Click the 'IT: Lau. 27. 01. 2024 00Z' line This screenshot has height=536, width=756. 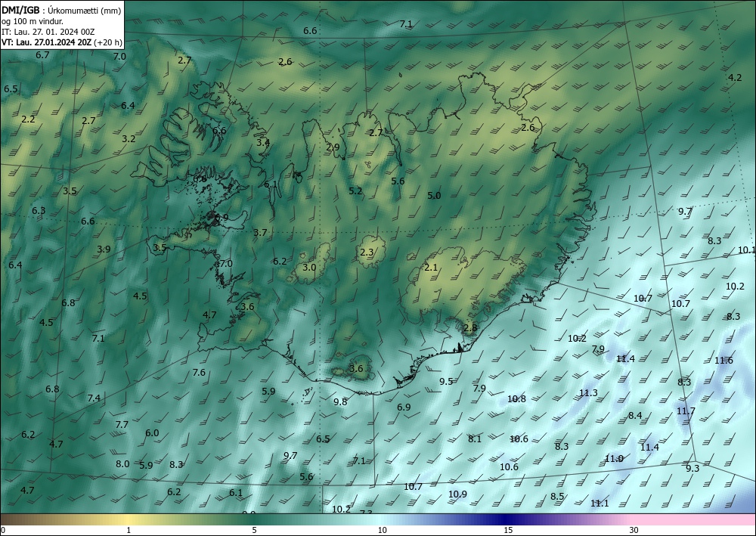point(48,32)
